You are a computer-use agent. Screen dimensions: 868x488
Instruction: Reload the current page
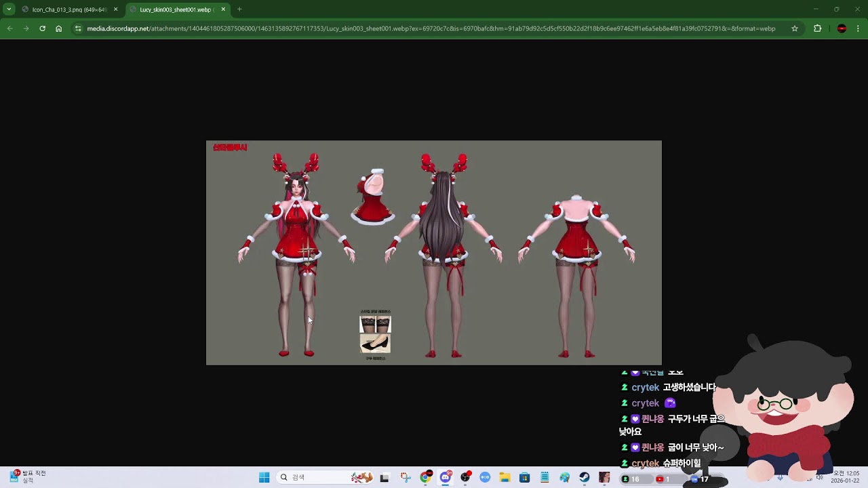tap(42, 28)
